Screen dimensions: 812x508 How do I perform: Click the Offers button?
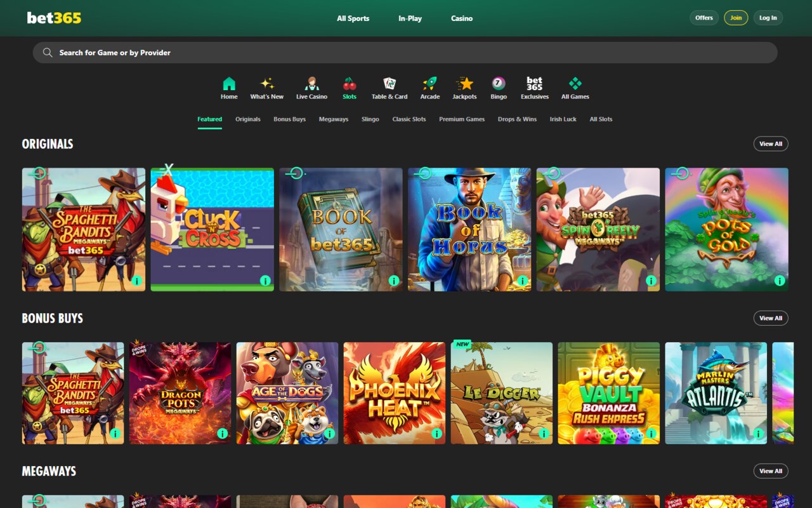point(704,18)
